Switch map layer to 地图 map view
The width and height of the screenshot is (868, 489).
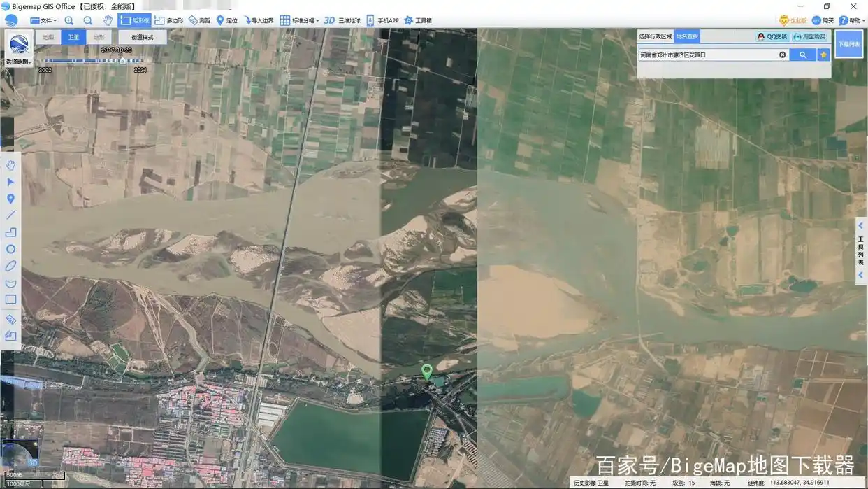[48, 37]
